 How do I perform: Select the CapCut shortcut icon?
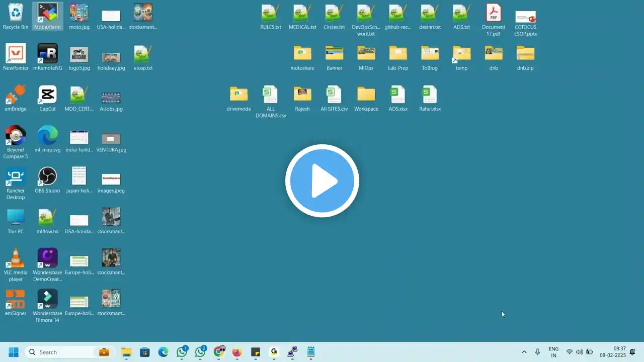click(x=47, y=98)
